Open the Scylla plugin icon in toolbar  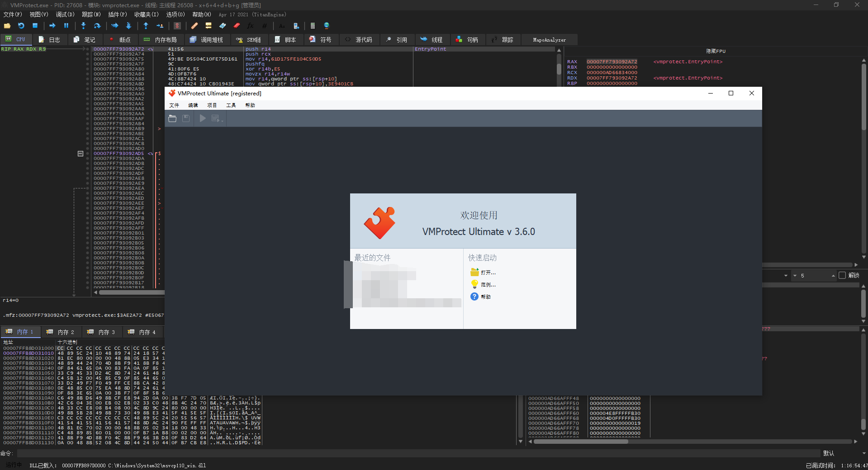click(177, 26)
